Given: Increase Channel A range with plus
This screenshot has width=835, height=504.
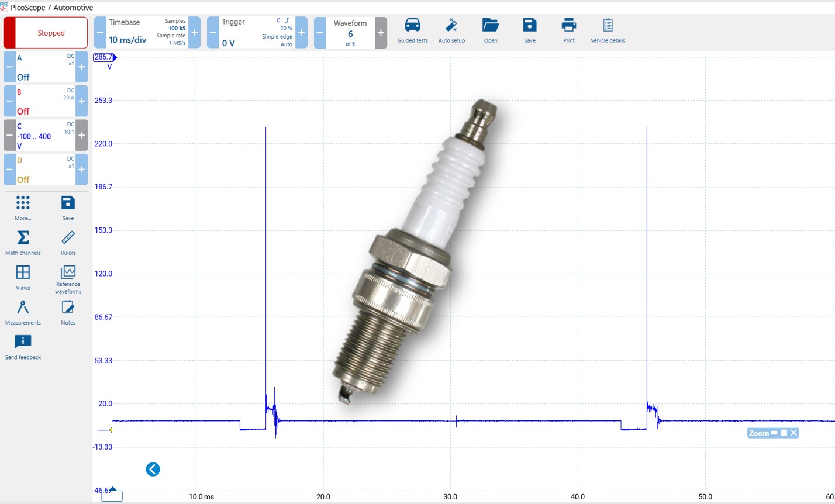Looking at the screenshot, I should pos(81,67).
